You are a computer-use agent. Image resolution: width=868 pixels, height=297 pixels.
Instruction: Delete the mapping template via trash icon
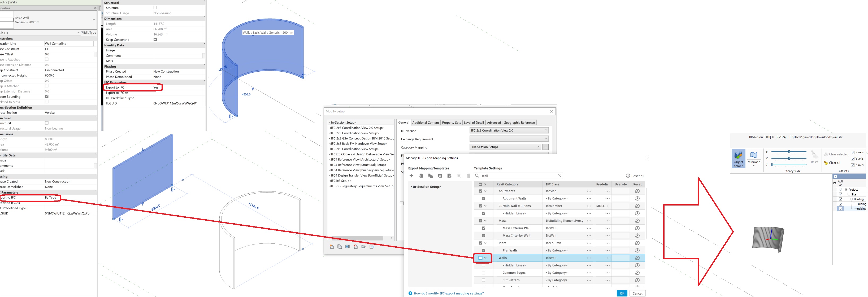point(468,176)
